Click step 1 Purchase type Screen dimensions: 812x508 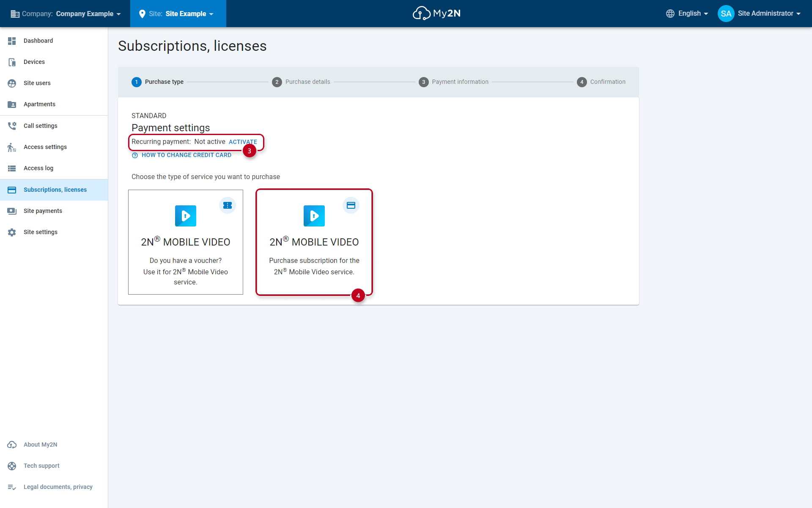coord(158,82)
